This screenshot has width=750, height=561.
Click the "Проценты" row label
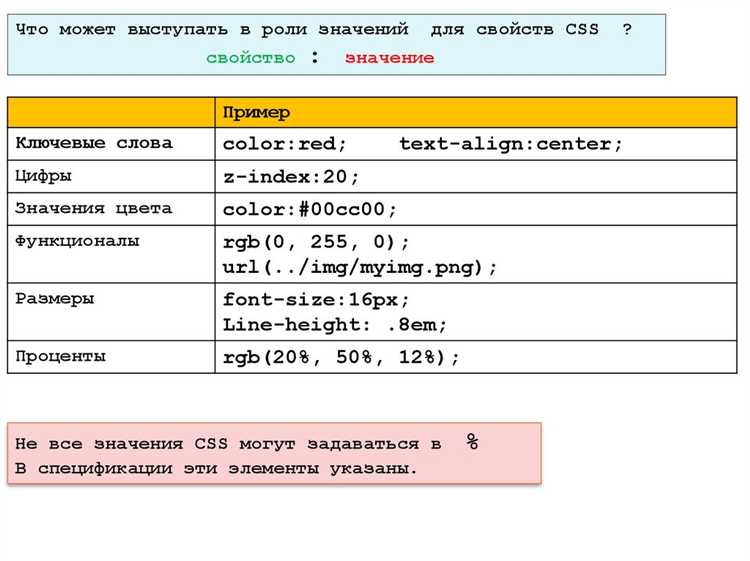click(60, 356)
